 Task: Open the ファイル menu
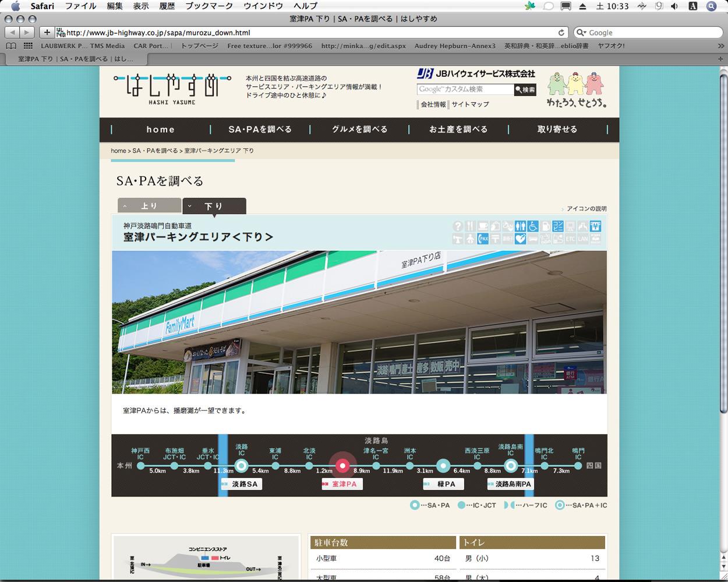pos(81,6)
